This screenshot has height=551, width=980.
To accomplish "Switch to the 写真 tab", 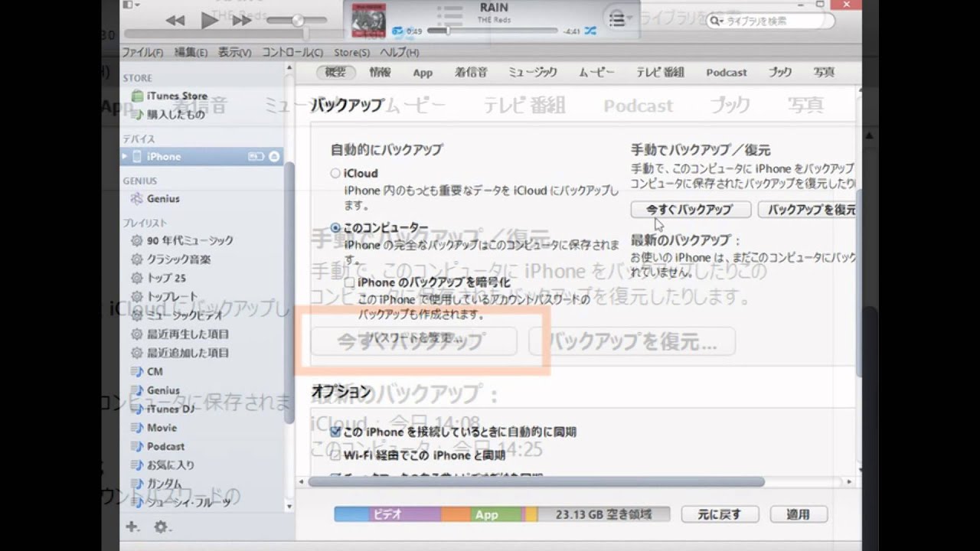I will click(x=824, y=72).
